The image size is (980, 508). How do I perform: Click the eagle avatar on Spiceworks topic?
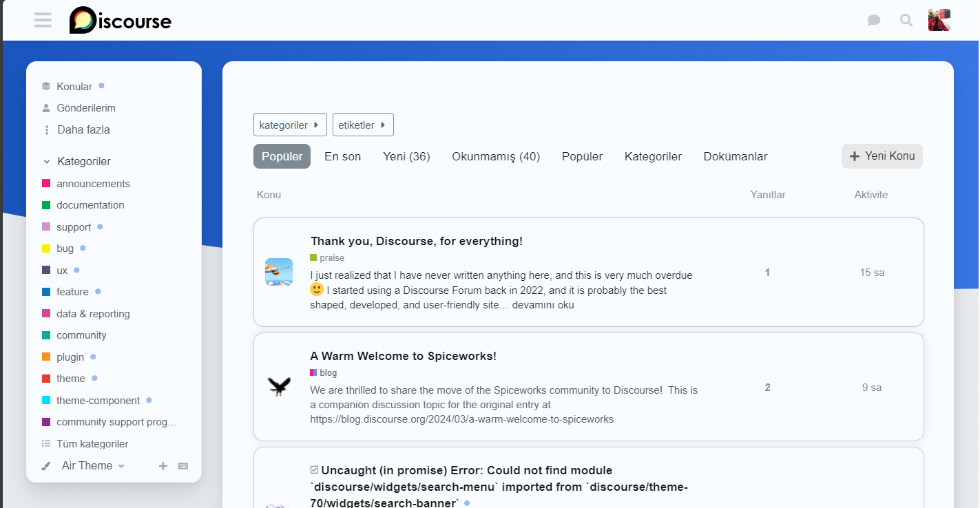coord(279,388)
